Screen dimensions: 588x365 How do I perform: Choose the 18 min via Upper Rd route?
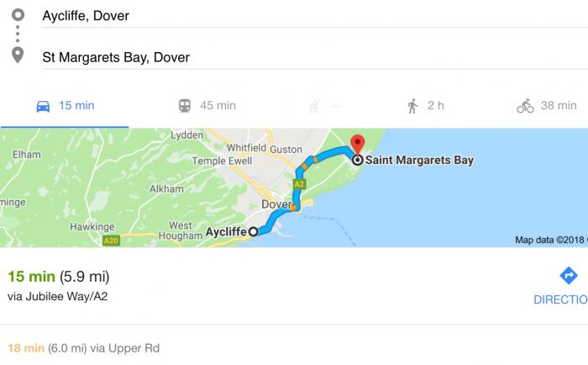[262, 347]
